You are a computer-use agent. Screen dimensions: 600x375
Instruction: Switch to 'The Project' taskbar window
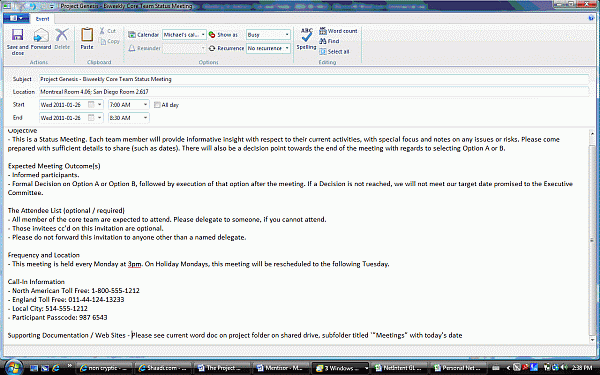coord(221,368)
